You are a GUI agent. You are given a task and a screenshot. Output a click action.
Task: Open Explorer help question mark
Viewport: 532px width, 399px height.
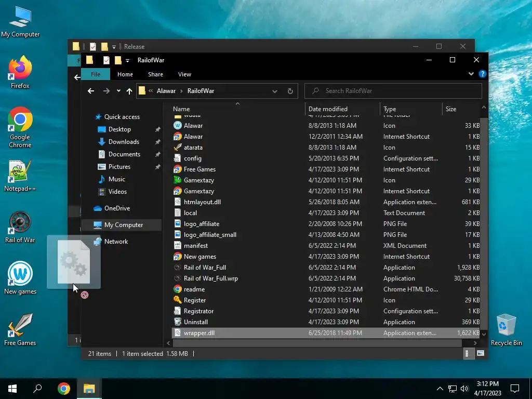pos(482,74)
